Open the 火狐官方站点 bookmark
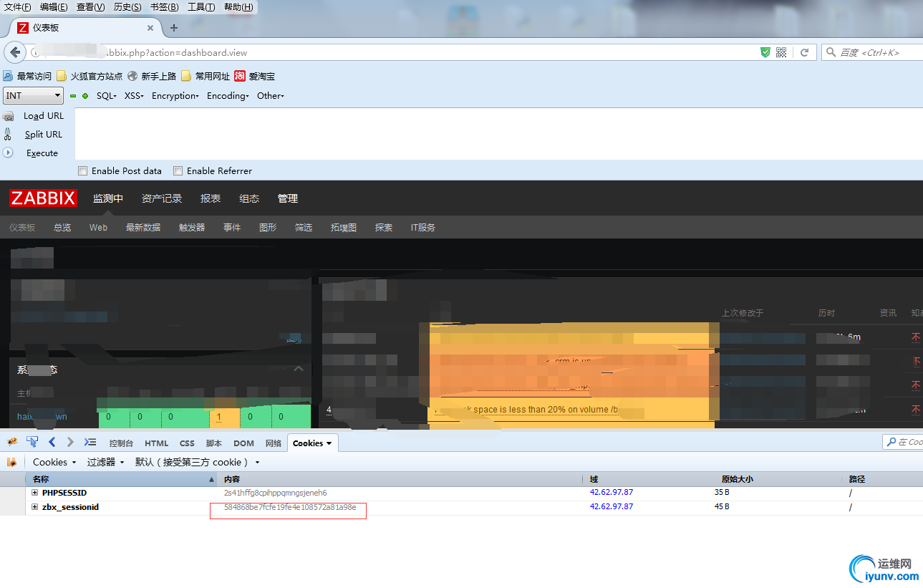 [89, 76]
